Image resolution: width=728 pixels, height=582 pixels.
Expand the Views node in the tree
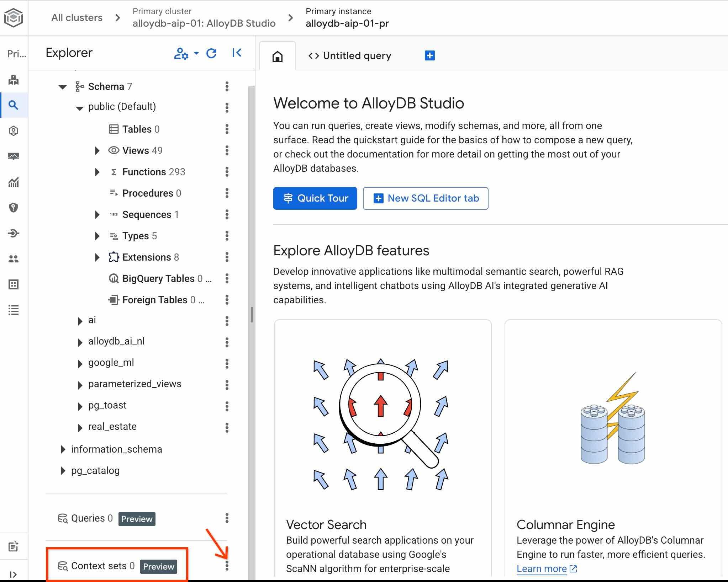coord(97,150)
